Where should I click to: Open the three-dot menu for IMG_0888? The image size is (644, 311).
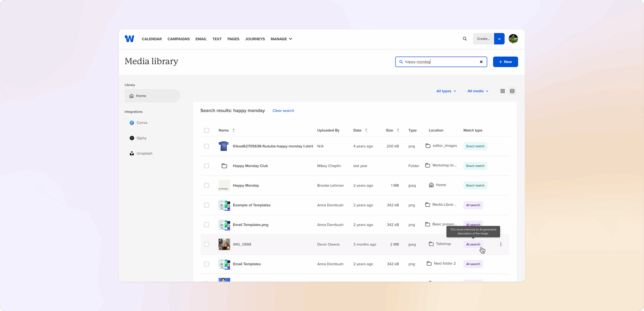(x=501, y=244)
